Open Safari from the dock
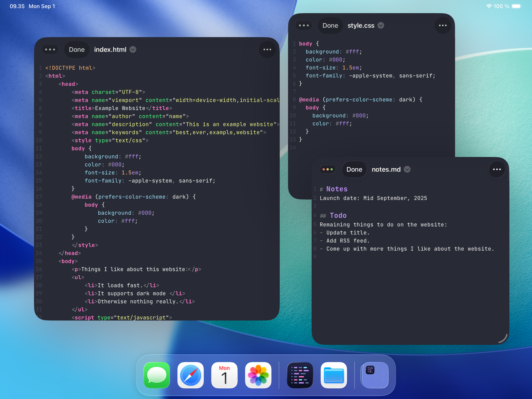Viewport: 532px width, 399px height. click(x=190, y=375)
